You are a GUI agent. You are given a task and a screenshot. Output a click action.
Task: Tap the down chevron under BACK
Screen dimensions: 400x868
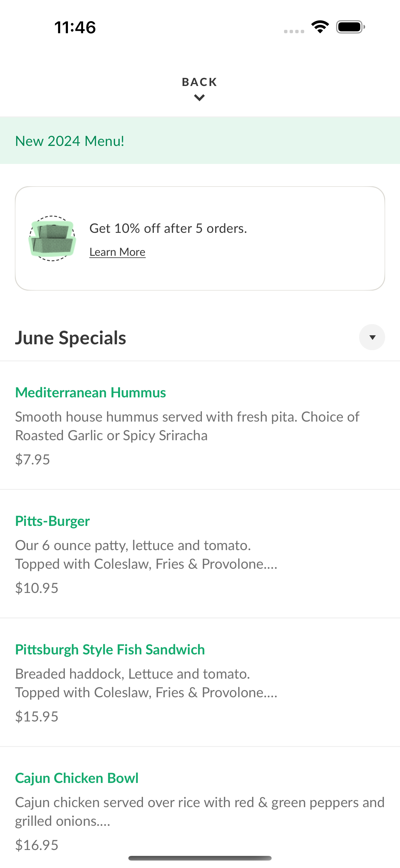[x=200, y=98]
